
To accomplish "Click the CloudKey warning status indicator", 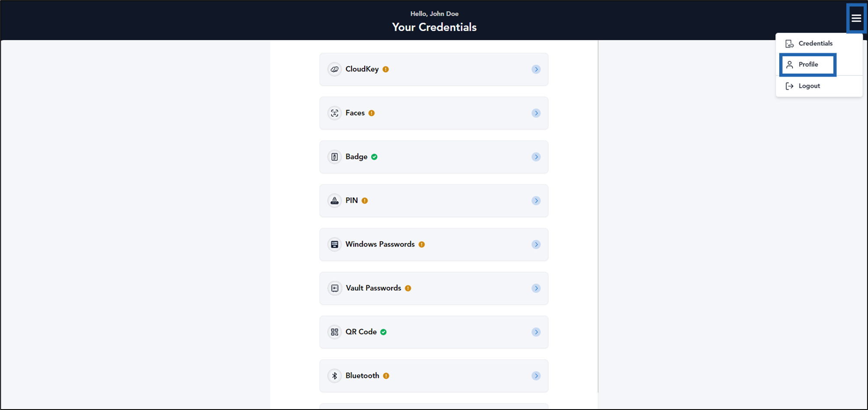I will (385, 69).
